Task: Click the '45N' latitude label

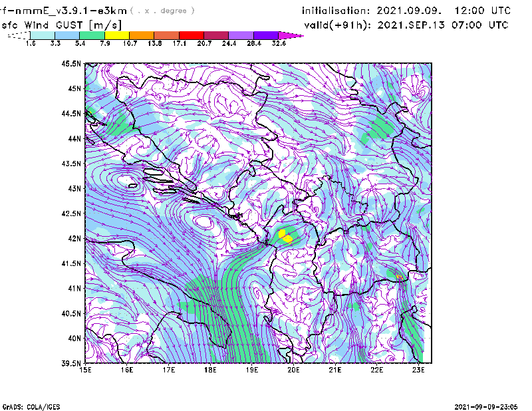Action: click(74, 88)
